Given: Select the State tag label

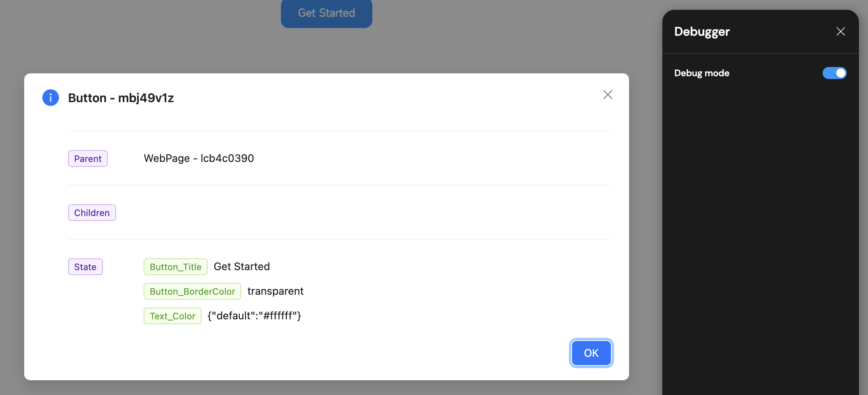Looking at the screenshot, I should coord(85,267).
